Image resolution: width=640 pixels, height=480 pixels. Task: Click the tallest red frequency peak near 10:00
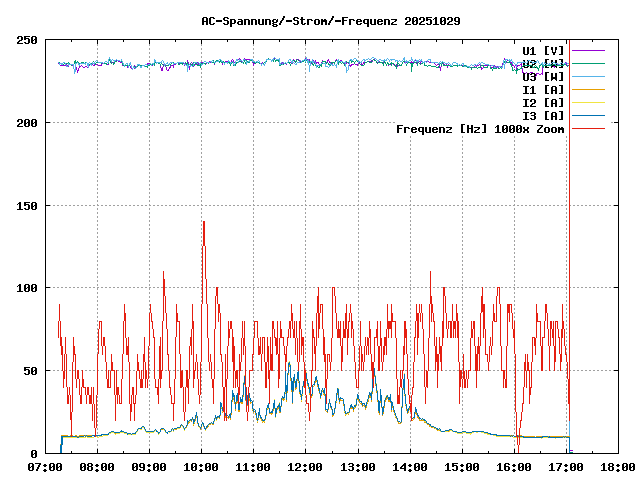click(203, 223)
